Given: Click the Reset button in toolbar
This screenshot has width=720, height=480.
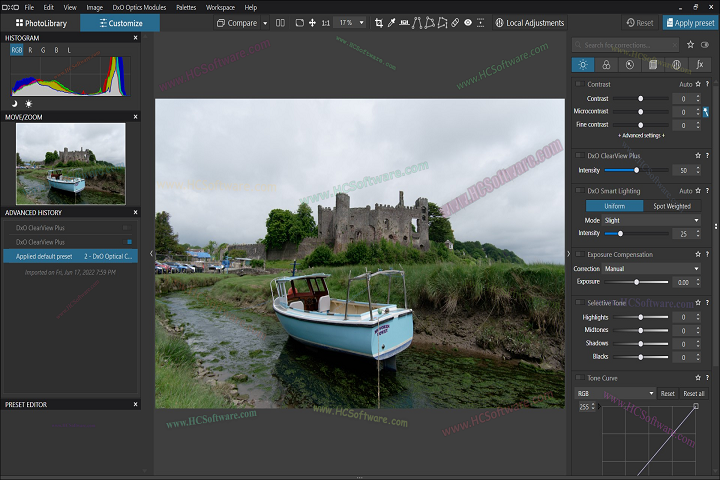Looking at the screenshot, I should (x=640, y=23).
